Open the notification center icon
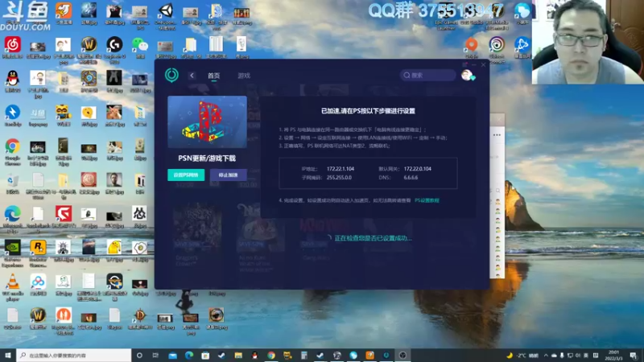 pos(633,356)
